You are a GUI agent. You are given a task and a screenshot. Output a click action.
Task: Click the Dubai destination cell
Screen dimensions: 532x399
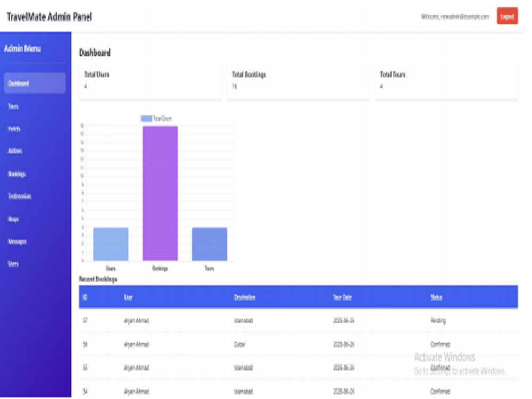click(x=239, y=344)
